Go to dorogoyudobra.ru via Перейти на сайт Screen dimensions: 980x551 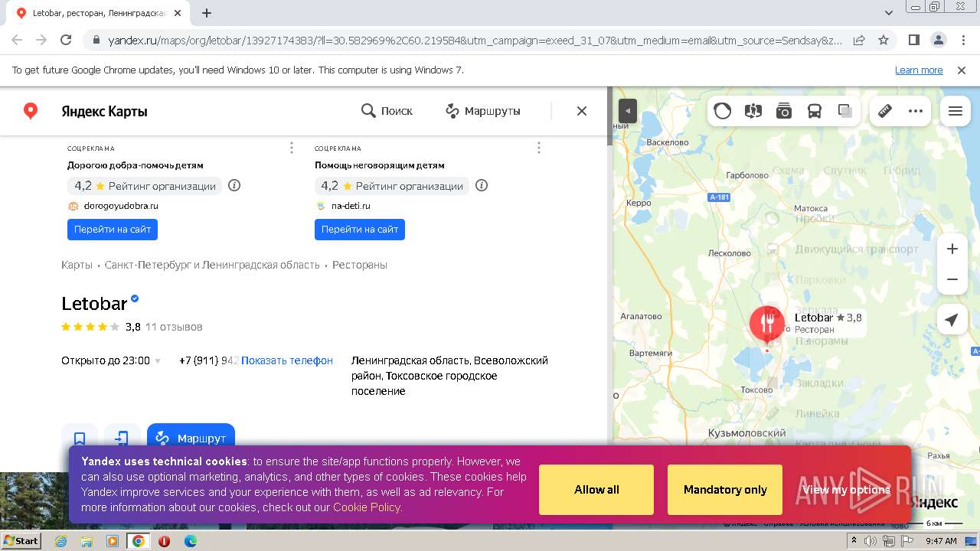pos(113,229)
